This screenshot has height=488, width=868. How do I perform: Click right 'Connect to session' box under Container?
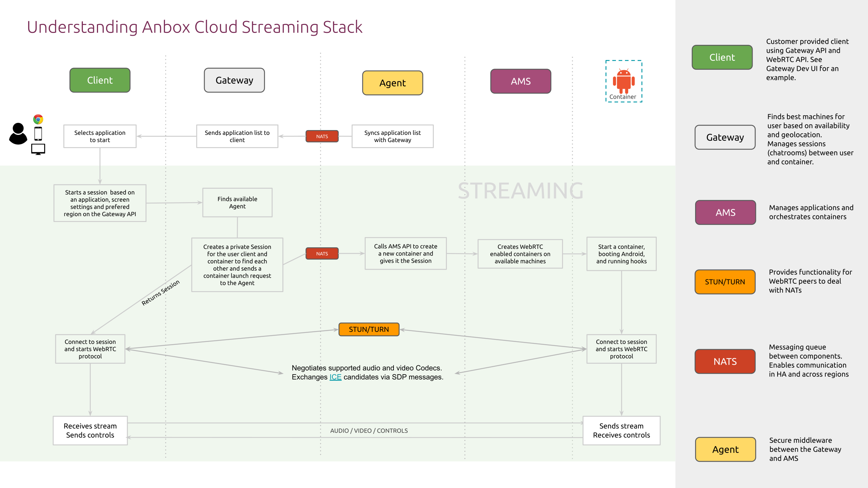point(621,349)
